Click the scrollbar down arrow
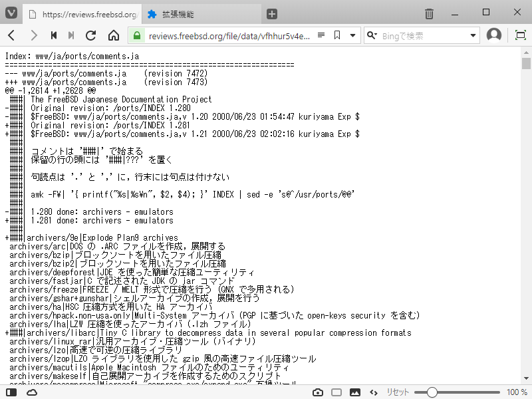This screenshot has height=399, width=532. click(526, 378)
